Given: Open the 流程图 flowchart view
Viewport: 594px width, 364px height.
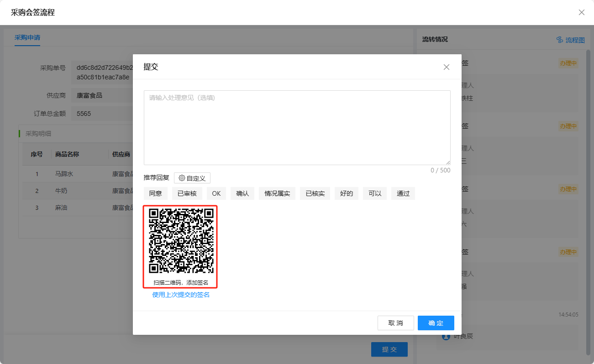Looking at the screenshot, I should coord(571,40).
